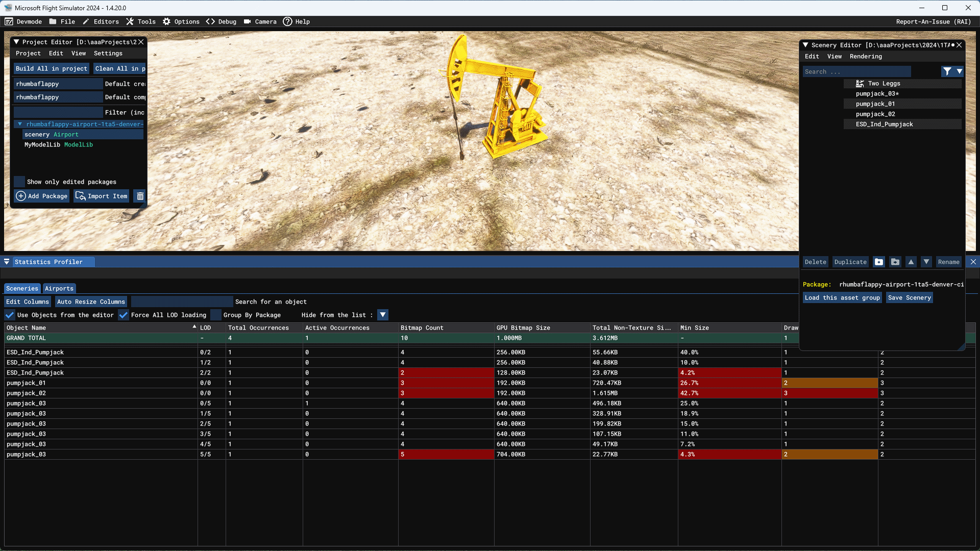Image resolution: width=980 pixels, height=551 pixels.
Task: Select the Devmode icon in the toolbar
Action: click(x=9, y=21)
